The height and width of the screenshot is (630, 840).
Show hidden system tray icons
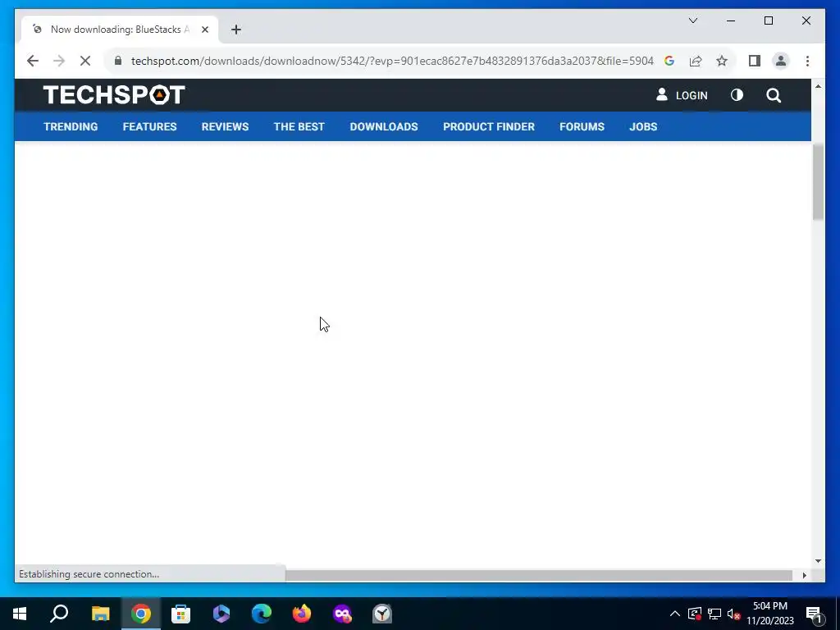[x=675, y=614]
